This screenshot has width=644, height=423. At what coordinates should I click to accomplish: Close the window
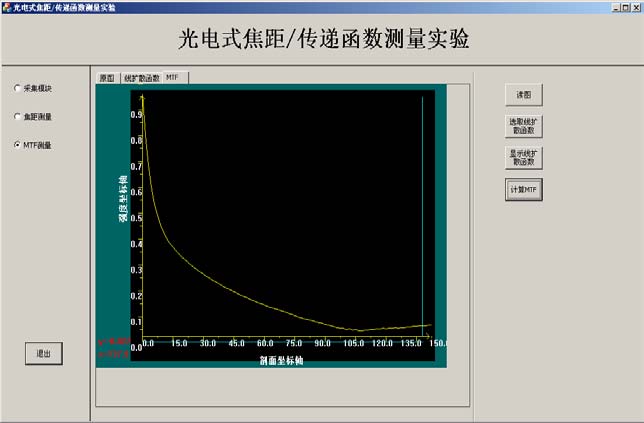[x=635, y=7]
